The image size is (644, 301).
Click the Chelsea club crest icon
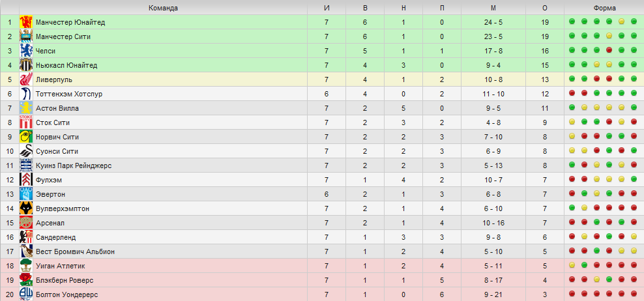26,51
